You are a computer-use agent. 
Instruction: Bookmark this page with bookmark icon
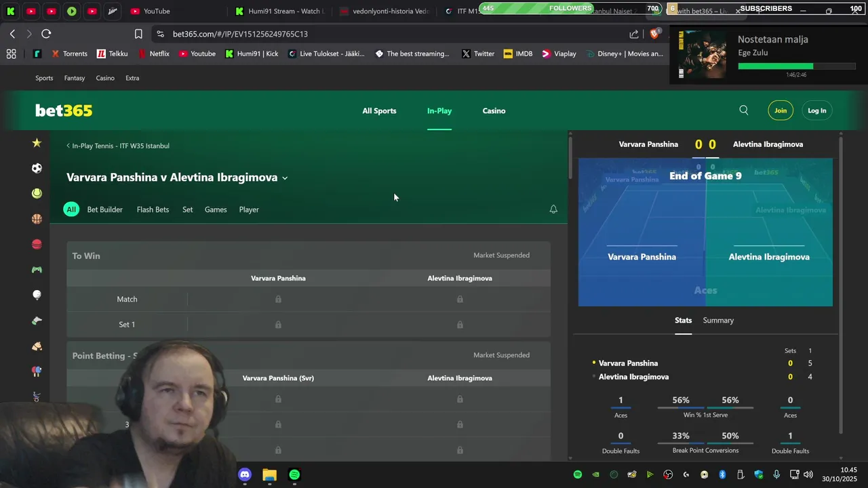click(138, 34)
